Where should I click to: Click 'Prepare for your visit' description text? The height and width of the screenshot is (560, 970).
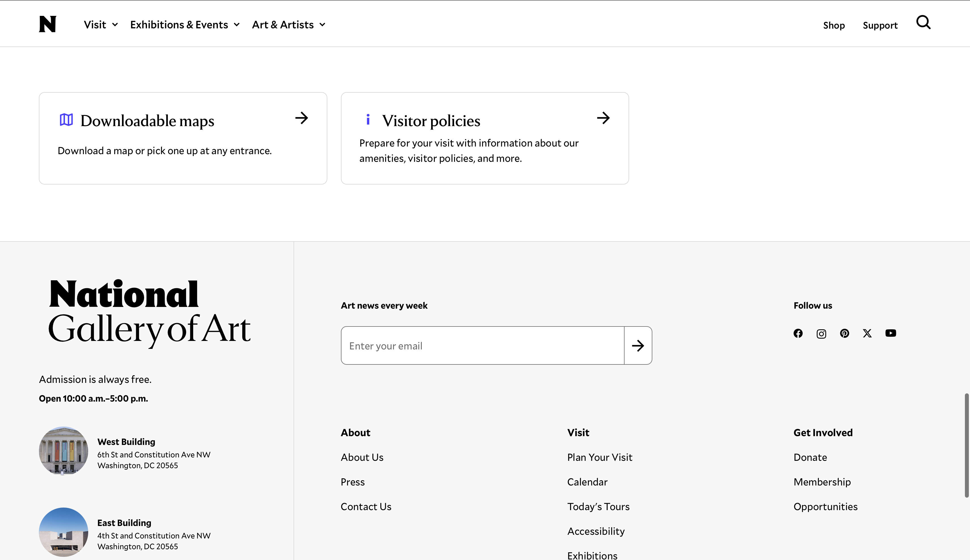point(469,151)
